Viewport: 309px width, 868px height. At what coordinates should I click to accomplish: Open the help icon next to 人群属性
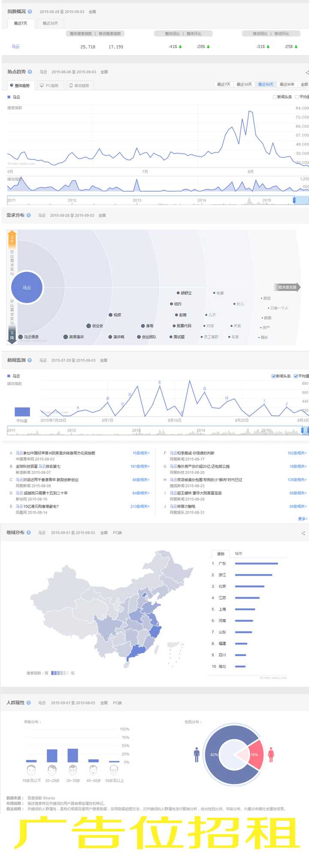tap(29, 703)
